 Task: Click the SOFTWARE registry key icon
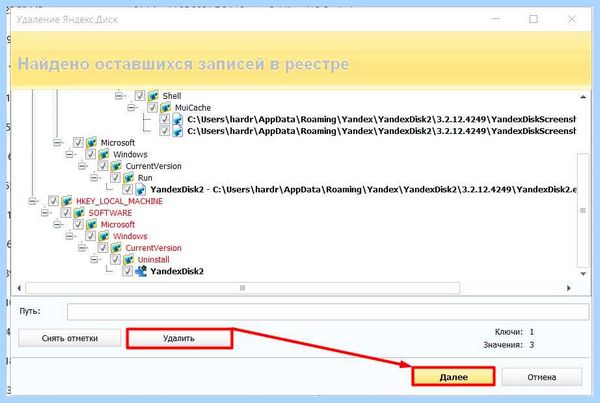click(x=79, y=213)
